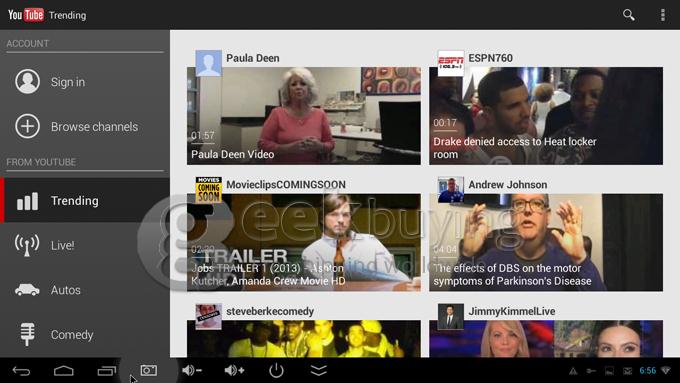The height and width of the screenshot is (383, 680).
Task: Open JimmyKimmelLive channel name link
Action: coord(512,311)
